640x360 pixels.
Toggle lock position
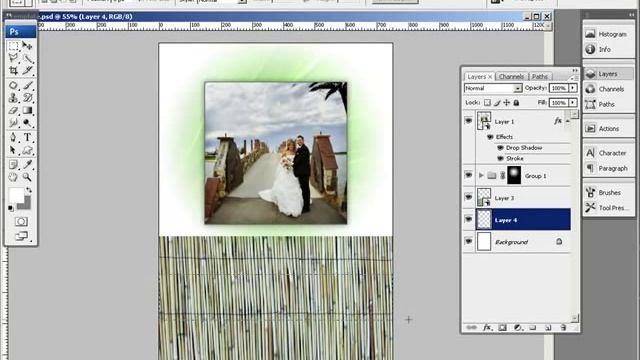pyautogui.click(x=507, y=103)
